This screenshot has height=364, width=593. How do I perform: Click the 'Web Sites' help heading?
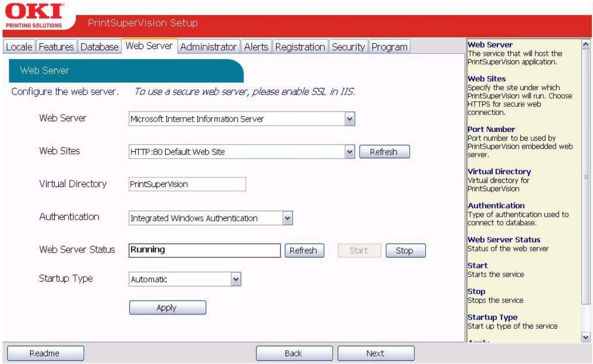487,79
